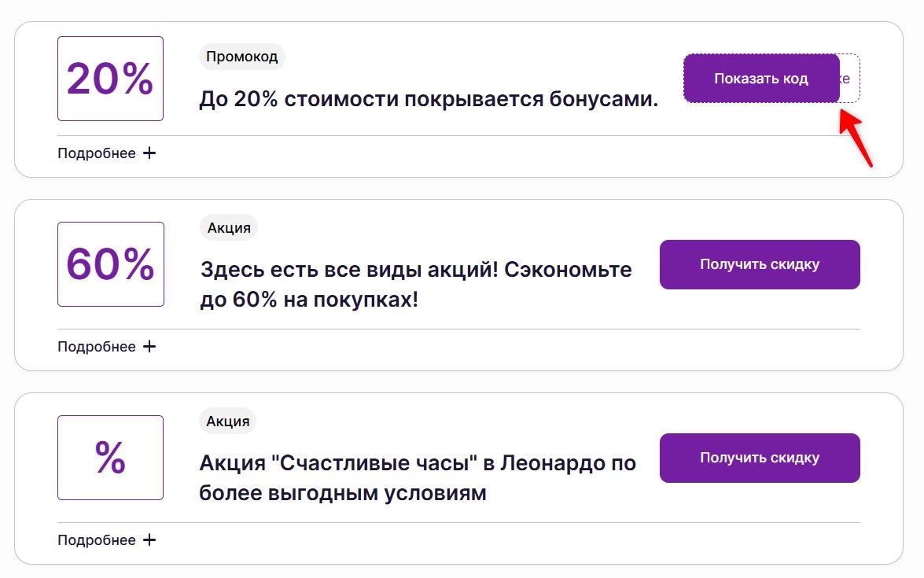Click the 20% discount badge icon
The height and width of the screenshot is (578, 924).
coord(109,78)
